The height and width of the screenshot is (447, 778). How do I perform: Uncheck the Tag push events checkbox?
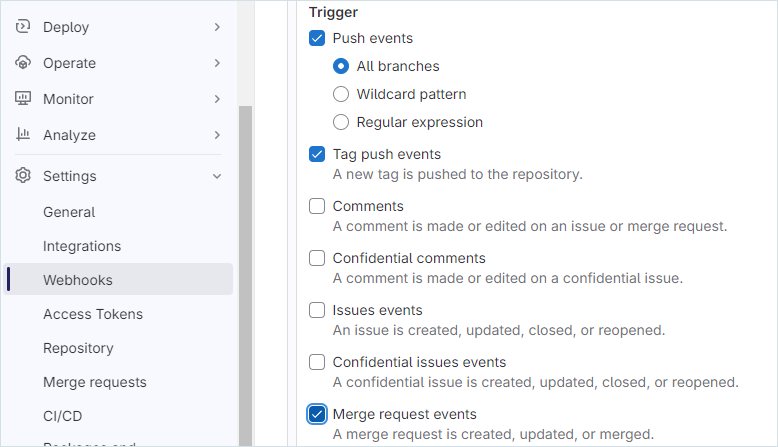[317, 154]
